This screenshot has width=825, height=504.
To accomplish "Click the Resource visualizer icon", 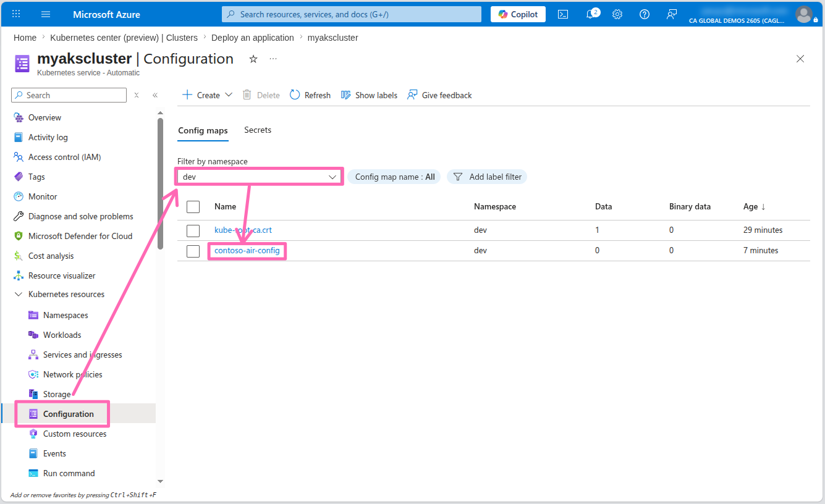I will (19, 275).
